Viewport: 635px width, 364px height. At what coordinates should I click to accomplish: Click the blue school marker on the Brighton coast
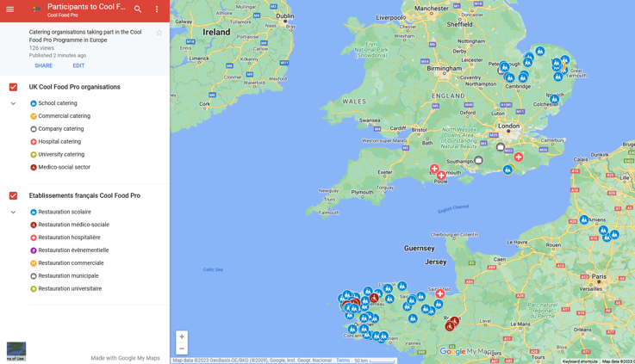[x=507, y=170]
